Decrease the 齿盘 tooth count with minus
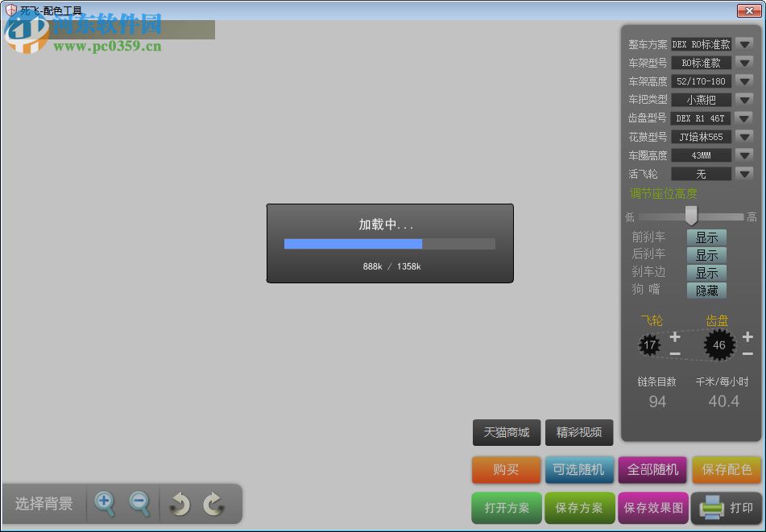The height and width of the screenshot is (532, 766). click(747, 353)
